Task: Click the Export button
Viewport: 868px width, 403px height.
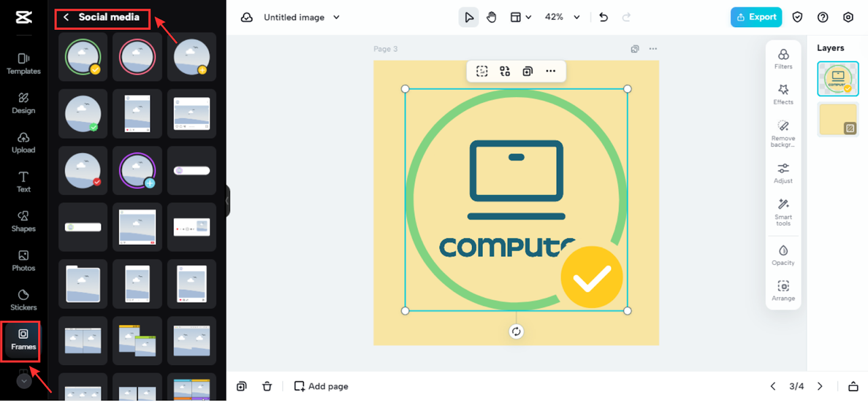Action: pyautogui.click(x=756, y=17)
